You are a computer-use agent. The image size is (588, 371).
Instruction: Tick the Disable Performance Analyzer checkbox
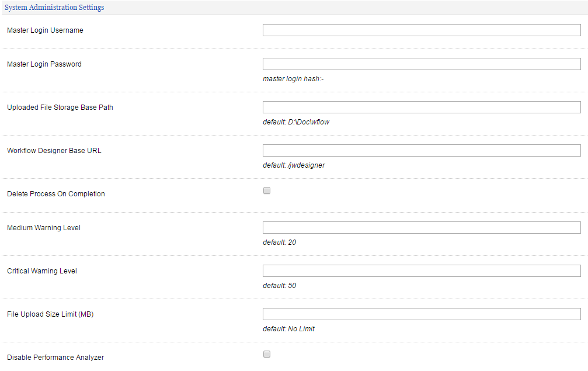[267, 354]
